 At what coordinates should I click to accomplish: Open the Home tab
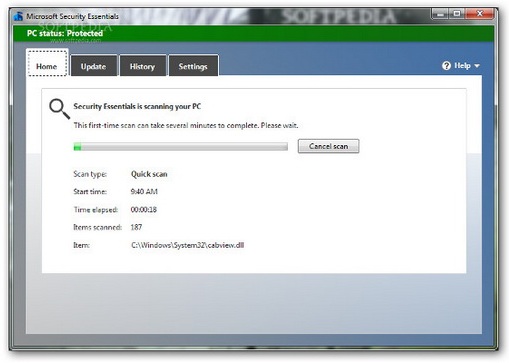(47, 63)
